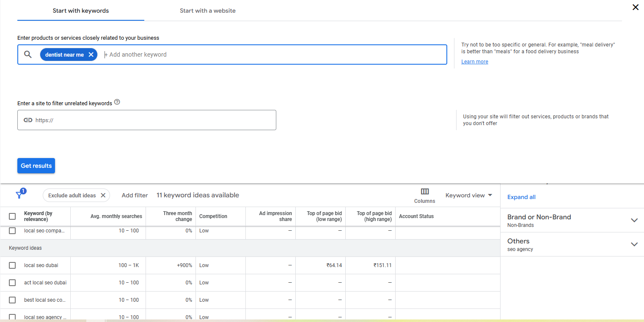Check the 'act local seo dubai' checkbox
Viewport: 644px width, 322px height.
tap(12, 283)
